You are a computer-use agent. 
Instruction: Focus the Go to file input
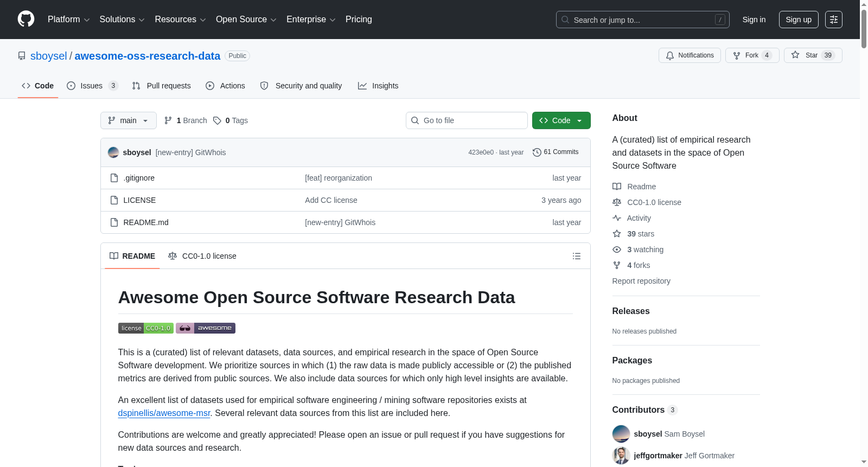tap(467, 120)
